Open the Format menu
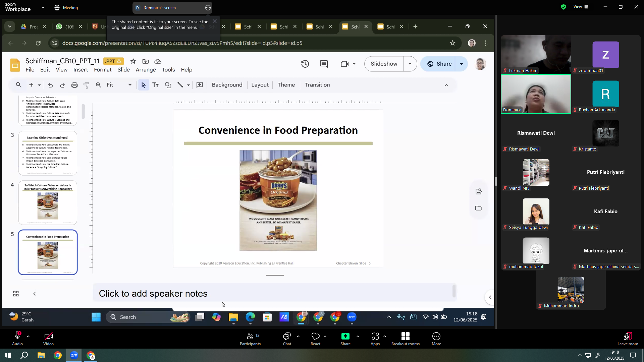This screenshot has width=644, height=362. [x=103, y=70]
